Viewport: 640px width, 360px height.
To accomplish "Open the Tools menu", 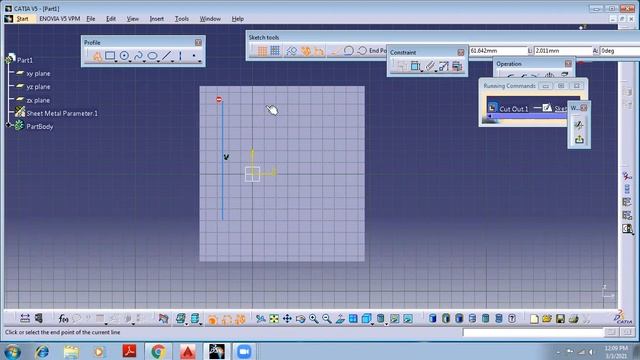I will (182, 19).
